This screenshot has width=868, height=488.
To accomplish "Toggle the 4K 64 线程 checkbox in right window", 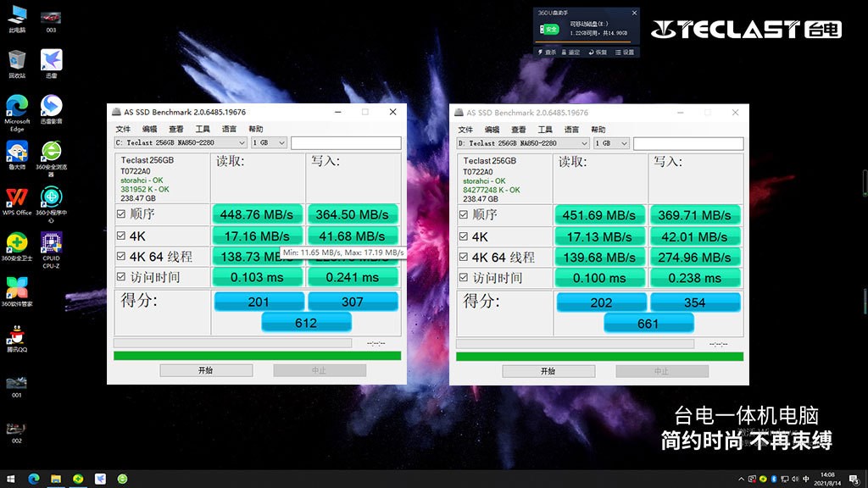I will pos(464,258).
